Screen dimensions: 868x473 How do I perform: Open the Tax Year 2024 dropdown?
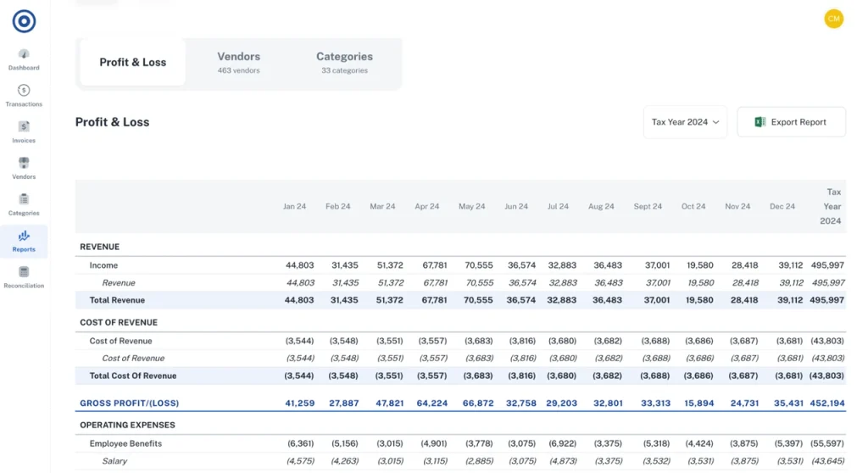click(x=685, y=122)
